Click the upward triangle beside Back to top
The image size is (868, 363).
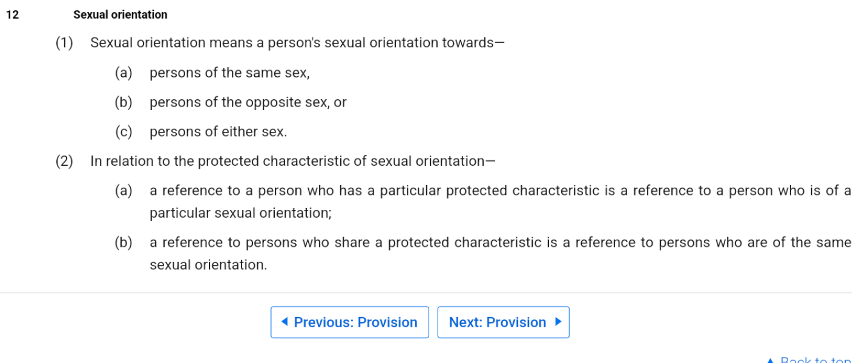(771, 359)
